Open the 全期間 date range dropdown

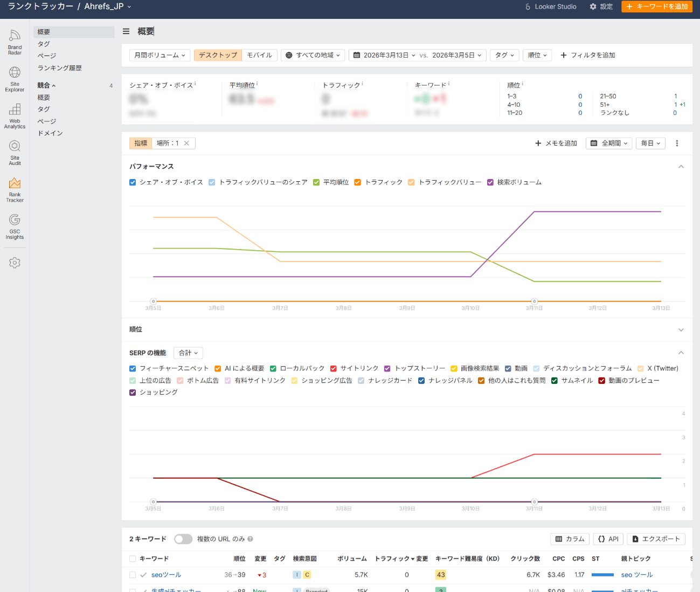coord(609,143)
